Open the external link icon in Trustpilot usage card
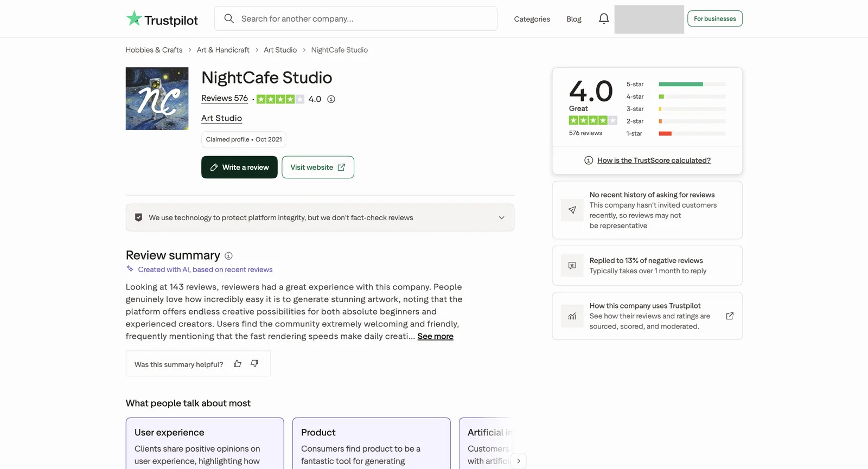Image resolution: width=868 pixels, height=469 pixels. tap(730, 316)
